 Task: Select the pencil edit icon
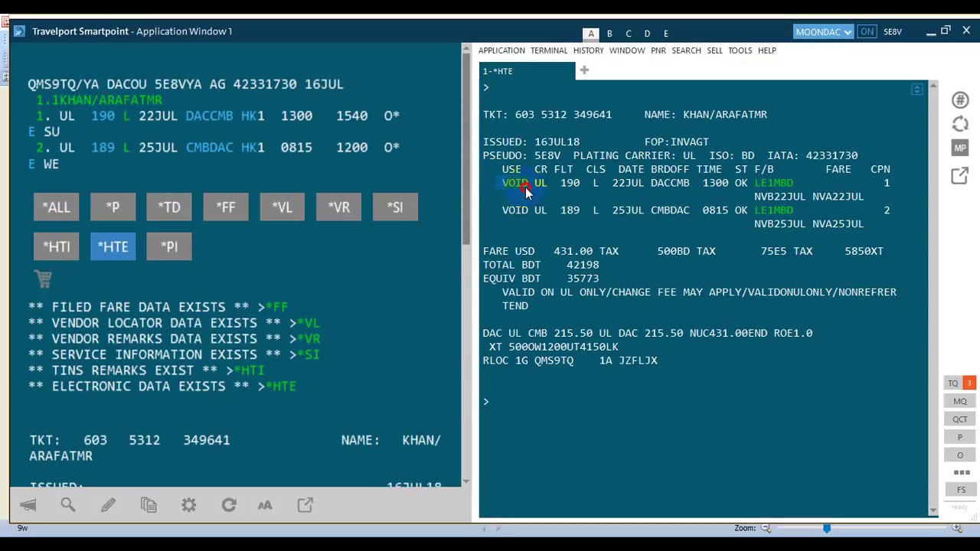point(108,505)
